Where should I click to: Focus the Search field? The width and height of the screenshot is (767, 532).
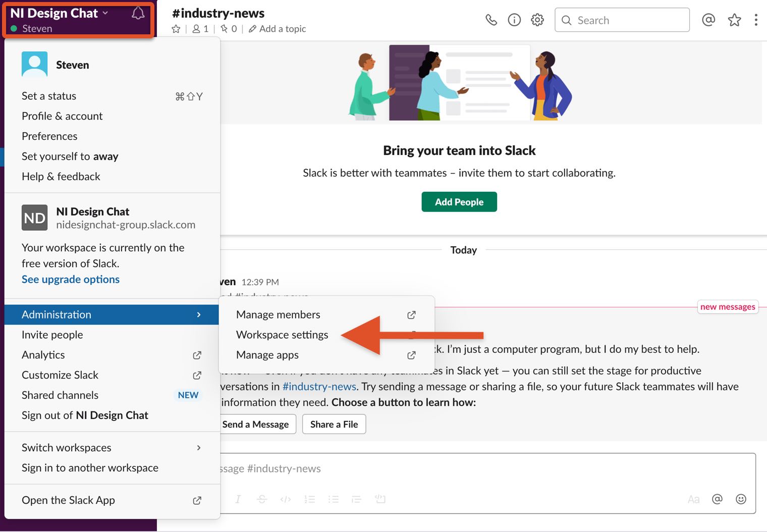pyautogui.click(x=622, y=20)
